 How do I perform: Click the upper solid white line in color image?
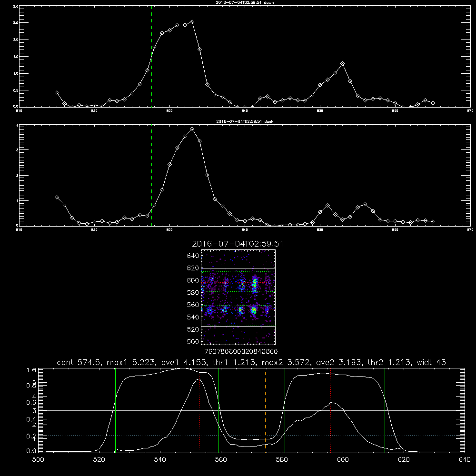coord(238,268)
